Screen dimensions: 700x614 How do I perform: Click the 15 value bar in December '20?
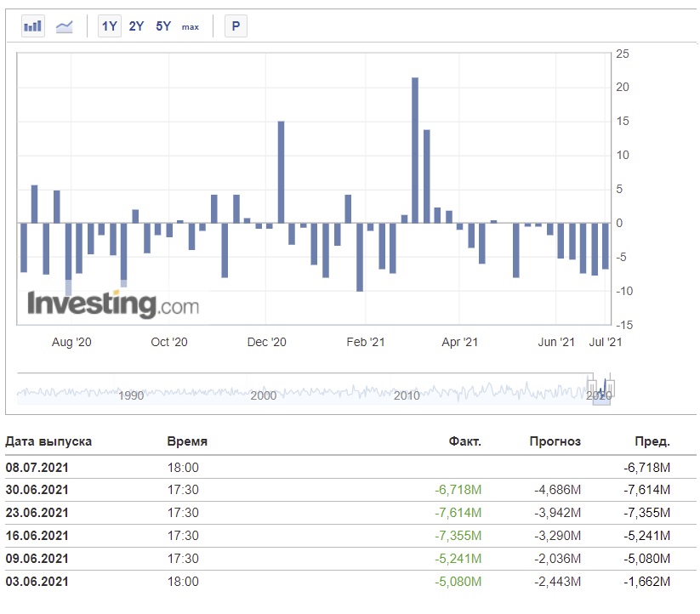tap(281, 172)
